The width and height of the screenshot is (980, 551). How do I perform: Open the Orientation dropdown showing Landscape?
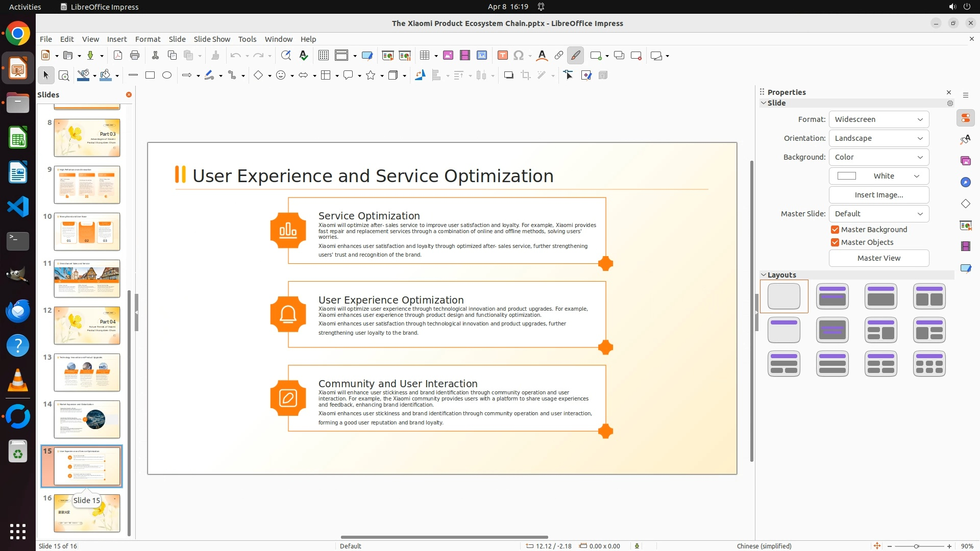tap(878, 138)
